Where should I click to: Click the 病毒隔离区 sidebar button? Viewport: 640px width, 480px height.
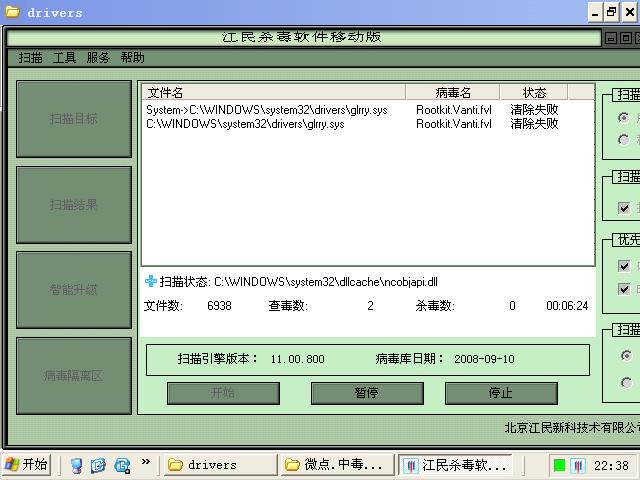[74, 376]
